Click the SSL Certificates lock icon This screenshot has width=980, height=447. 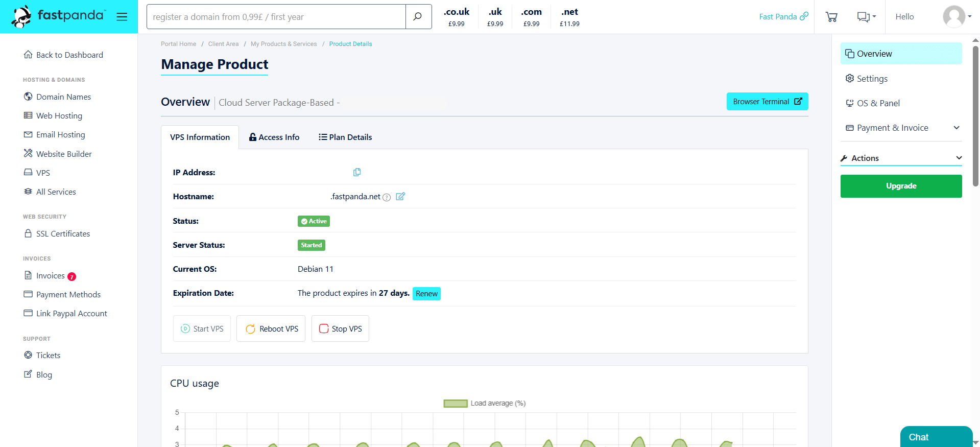(x=28, y=233)
